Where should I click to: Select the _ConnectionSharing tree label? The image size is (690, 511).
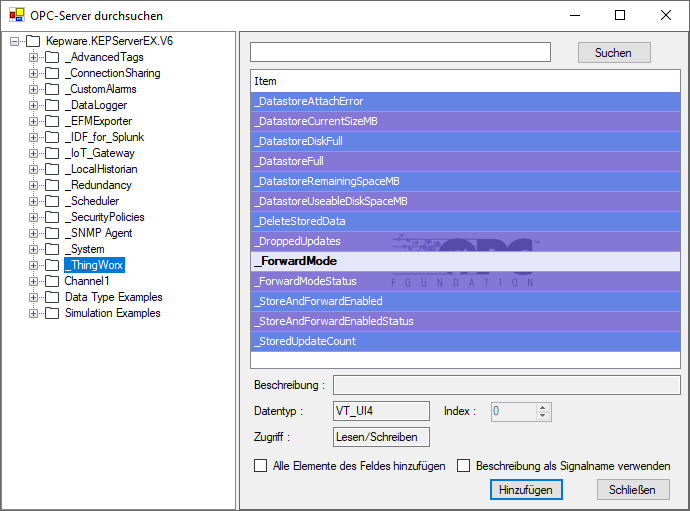(x=113, y=73)
